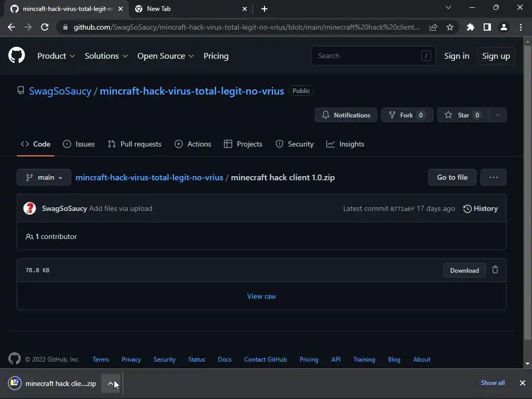
Task: Open Issues tab
Action: [x=79, y=144]
